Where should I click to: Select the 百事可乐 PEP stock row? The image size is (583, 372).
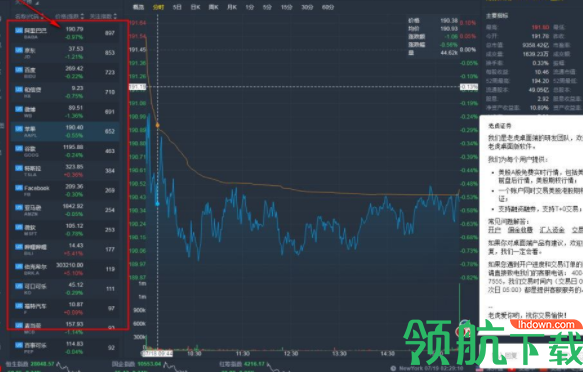tap(65, 348)
